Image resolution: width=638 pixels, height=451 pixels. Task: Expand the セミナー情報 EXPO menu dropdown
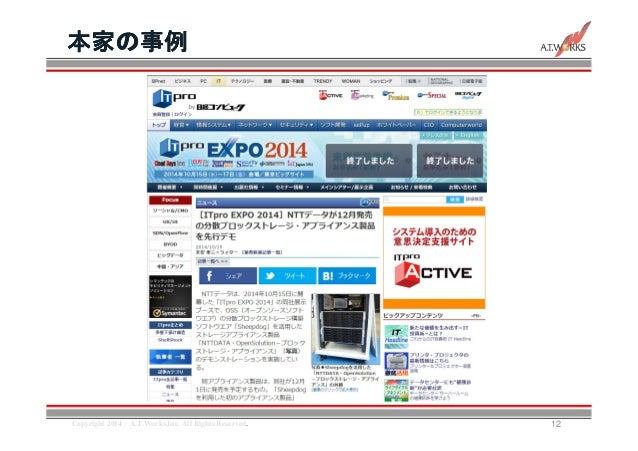292,187
